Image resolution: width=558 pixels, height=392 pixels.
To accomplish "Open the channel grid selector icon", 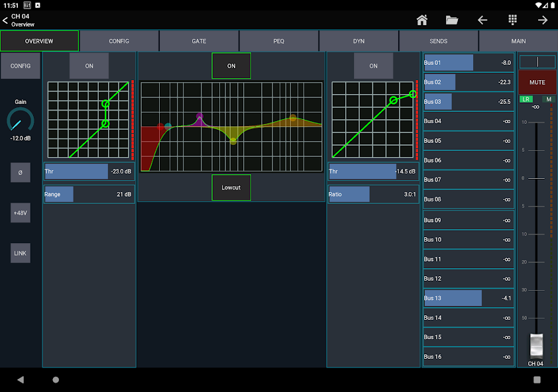I will pyautogui.click(x=512, y=20).
